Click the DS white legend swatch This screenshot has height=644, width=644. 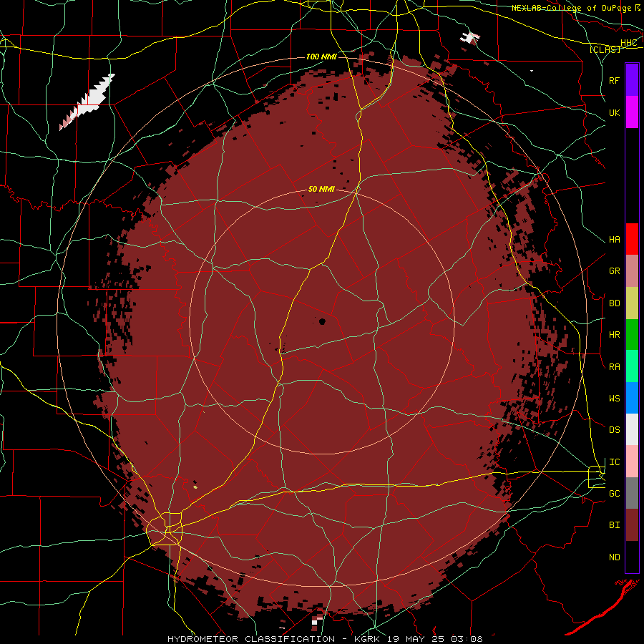pyautogui.click(x=632, y=429)
